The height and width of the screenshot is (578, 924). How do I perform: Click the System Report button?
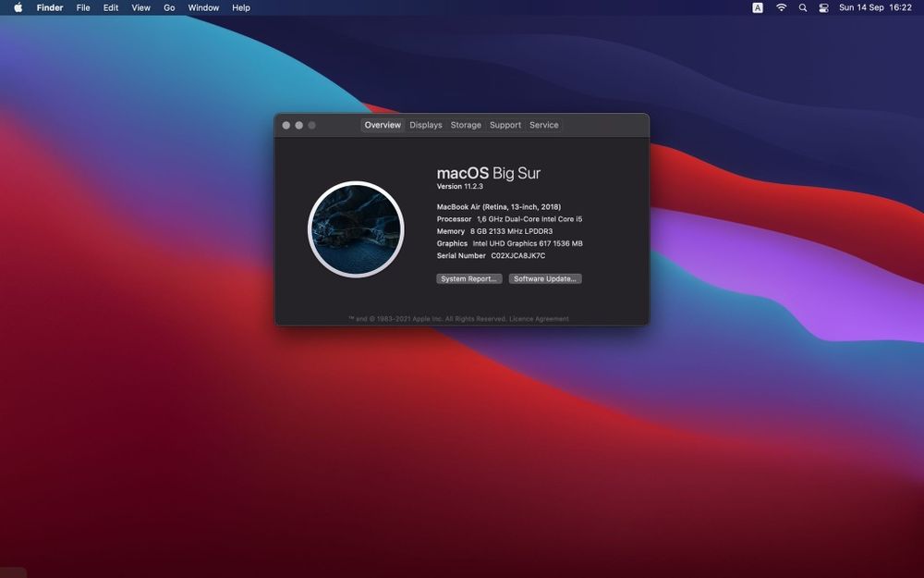tap(469, 279)
